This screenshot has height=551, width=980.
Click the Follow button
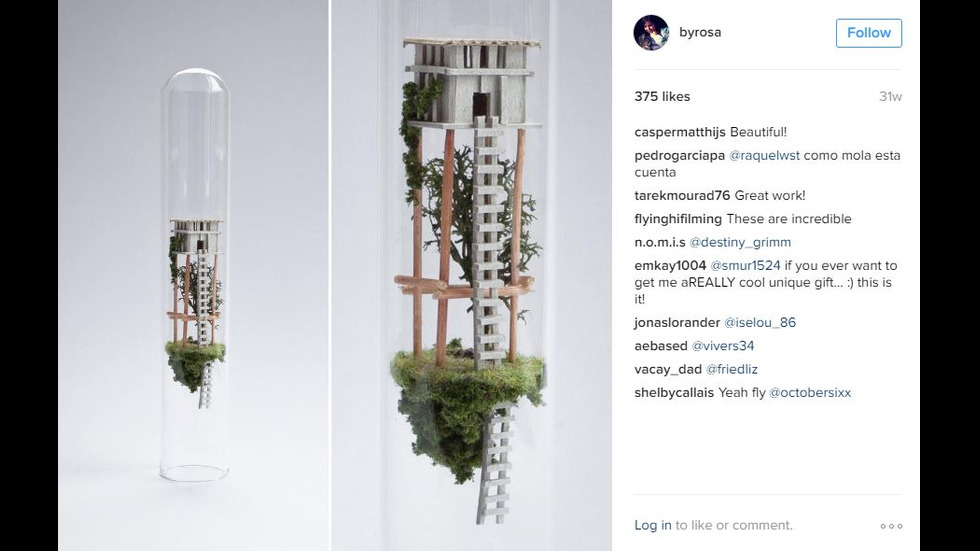(869, 33)
